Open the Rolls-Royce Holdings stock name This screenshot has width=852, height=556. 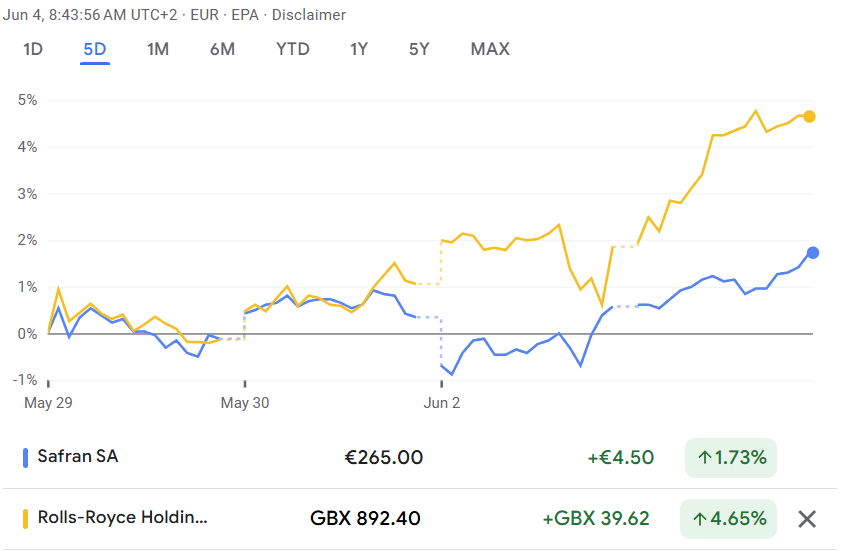click(x=123, y=519)
